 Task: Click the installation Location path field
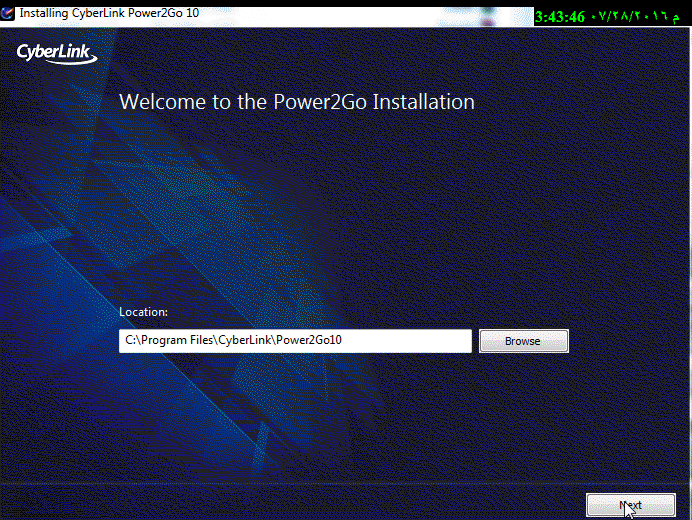[295, 341]
